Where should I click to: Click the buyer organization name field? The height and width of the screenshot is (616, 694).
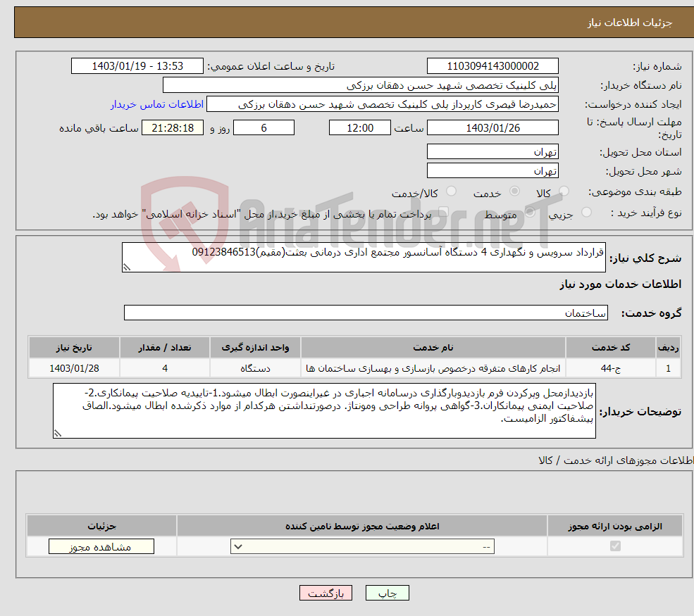[x=361, y=85]
